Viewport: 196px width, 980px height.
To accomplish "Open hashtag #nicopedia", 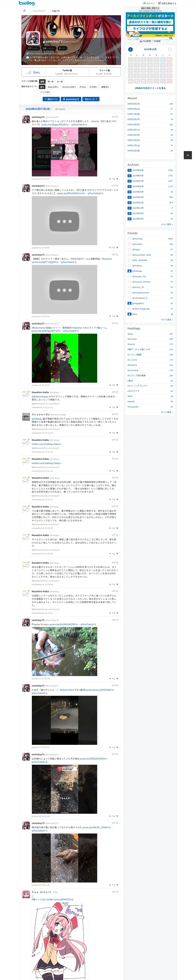I will 133,407.
